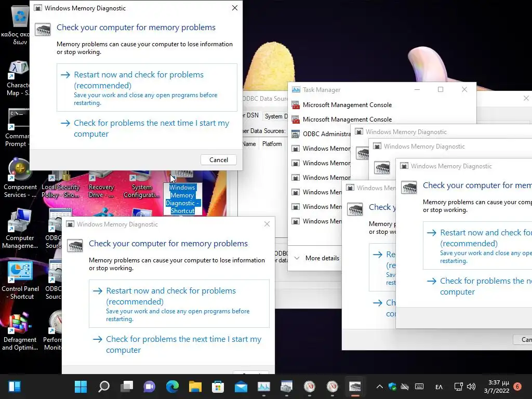The height and width of the screenshot is (399, 532).
Task: Close the active Windows Memory Diagnostic dialog
Action: coord(235,8)
